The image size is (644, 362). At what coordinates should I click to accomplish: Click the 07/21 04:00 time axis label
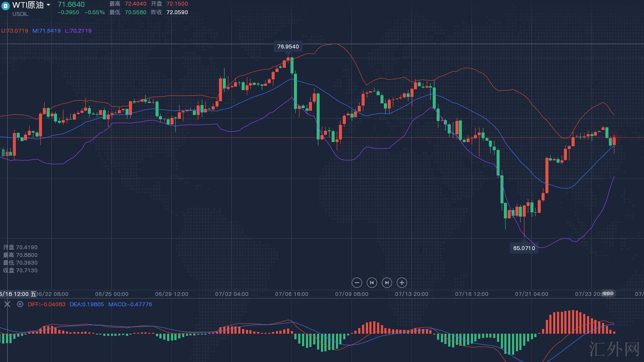click(x=531, y=294)
